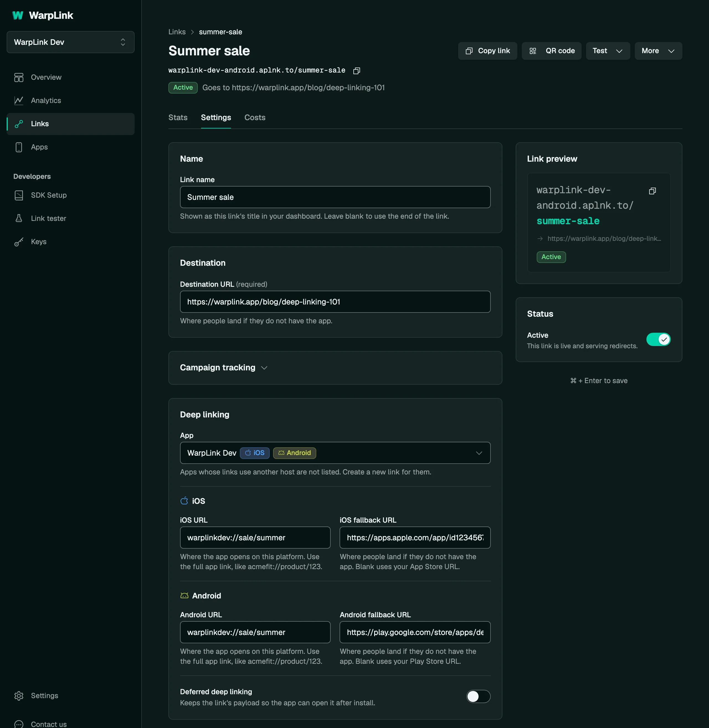Click the destination URL in Link preview
The width and height of the screenshot is (709, 728).
point(604,239)
